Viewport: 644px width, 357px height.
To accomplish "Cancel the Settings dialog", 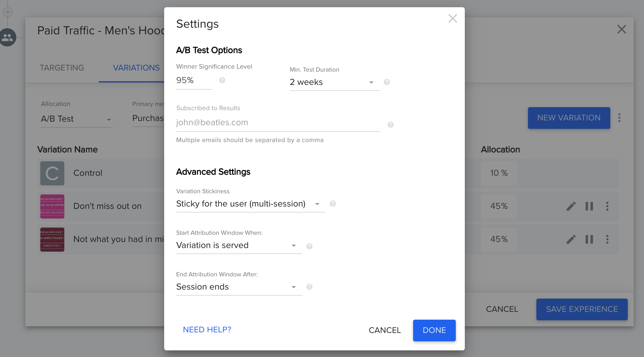I will coord(385,330).
